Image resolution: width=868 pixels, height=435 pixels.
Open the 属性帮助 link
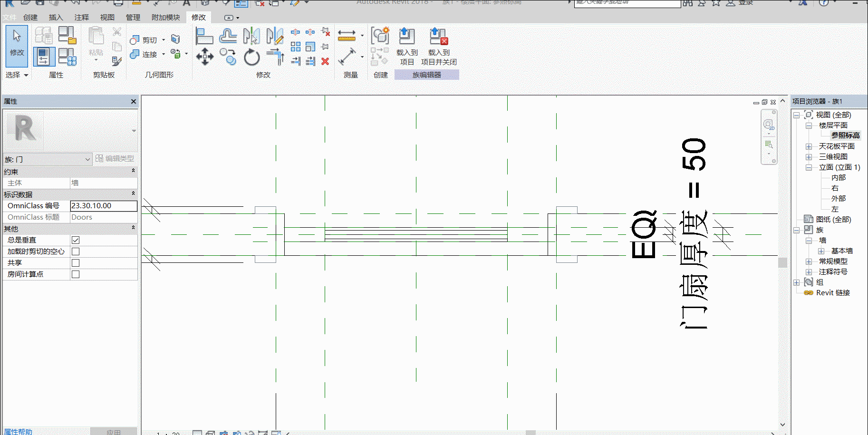click(x=19, y=431)
